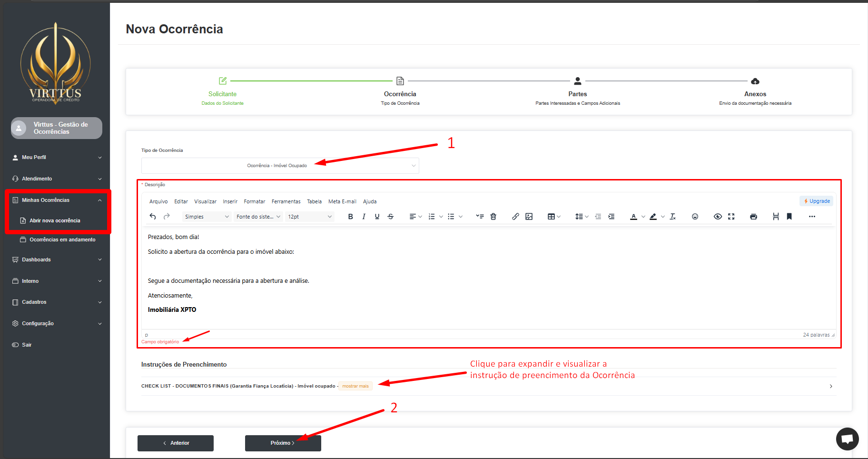The image size is (868, 459).
Task: Open the Tipo de Ocorrência dropdown
Action: [x=280, y=166]
